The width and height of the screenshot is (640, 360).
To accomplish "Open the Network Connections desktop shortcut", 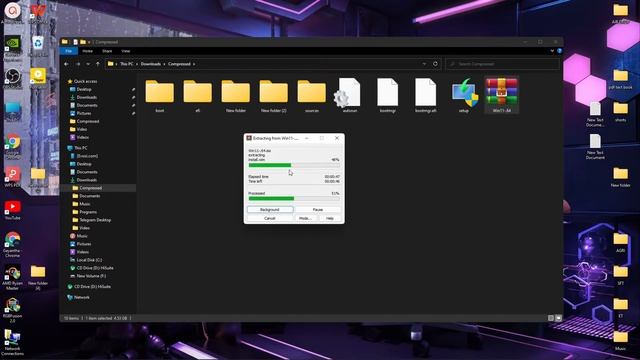I will (x=12, y=338).
